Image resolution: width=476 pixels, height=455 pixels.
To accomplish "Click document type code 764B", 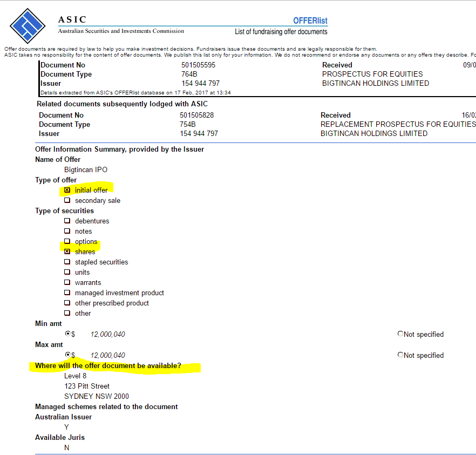I will (189, 74).
